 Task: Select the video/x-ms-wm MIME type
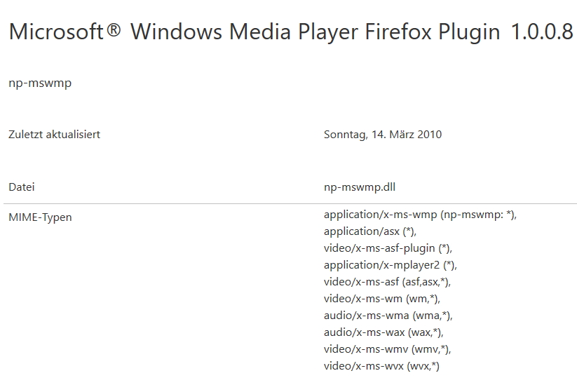tap(382, 299)
